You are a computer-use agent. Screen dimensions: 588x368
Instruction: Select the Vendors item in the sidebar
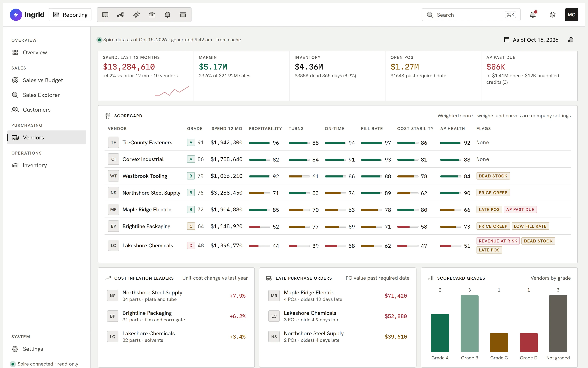point(47,138)
